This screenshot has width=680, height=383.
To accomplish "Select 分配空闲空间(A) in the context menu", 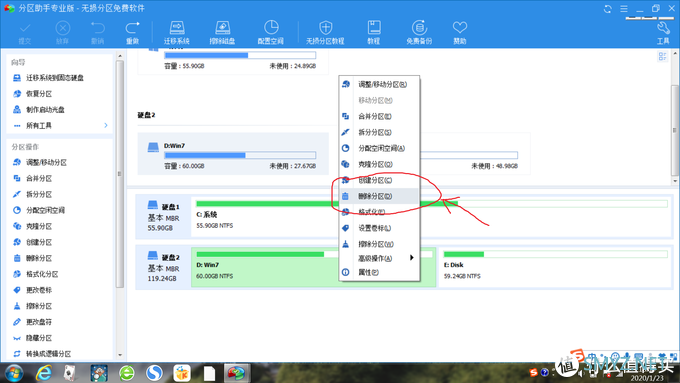I will pyautogui.click(x=379, y=148).
